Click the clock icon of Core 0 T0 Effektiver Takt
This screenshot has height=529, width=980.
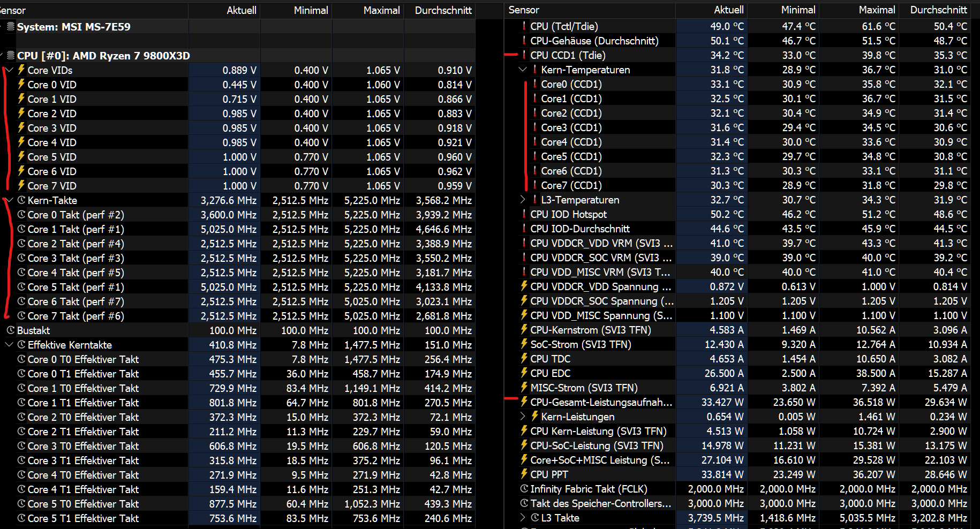pos(21,359)
